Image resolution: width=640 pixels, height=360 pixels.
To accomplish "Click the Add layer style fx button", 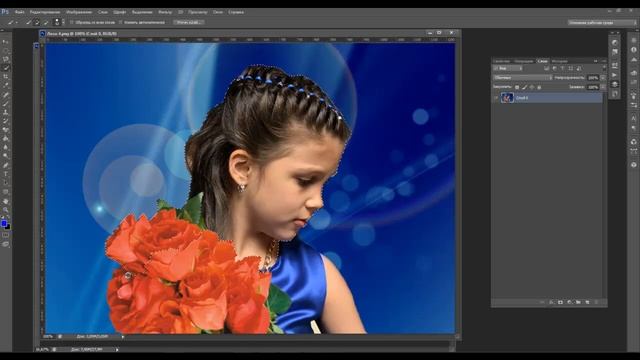I will (x=551, y=302).
